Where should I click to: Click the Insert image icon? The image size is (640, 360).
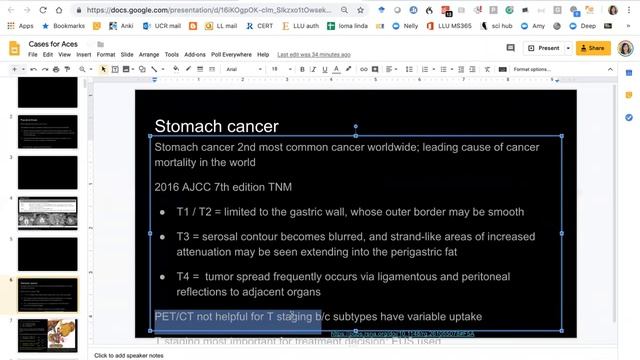point(126,69)
